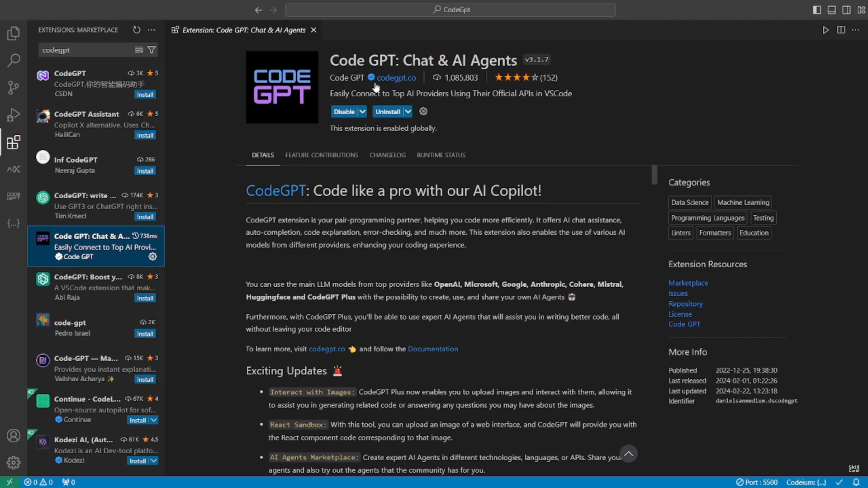Disable the Code GPT extension

coord(344,111)
